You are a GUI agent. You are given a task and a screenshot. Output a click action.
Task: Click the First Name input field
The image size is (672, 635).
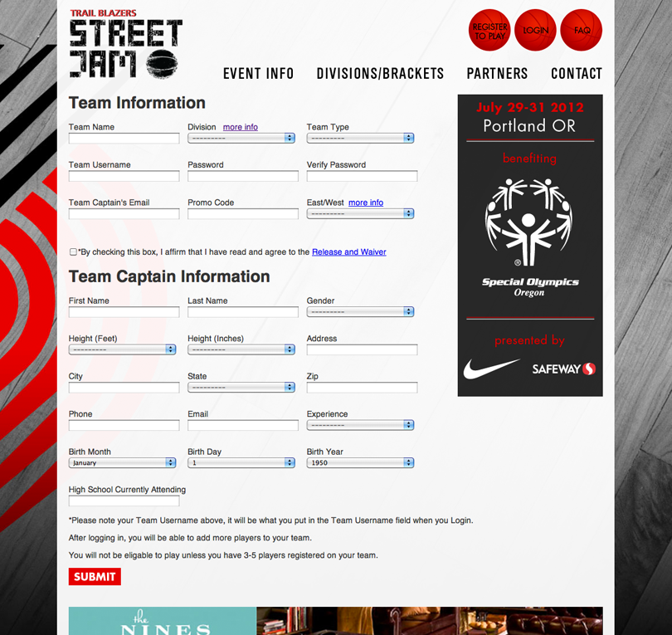tap(124, 312)
